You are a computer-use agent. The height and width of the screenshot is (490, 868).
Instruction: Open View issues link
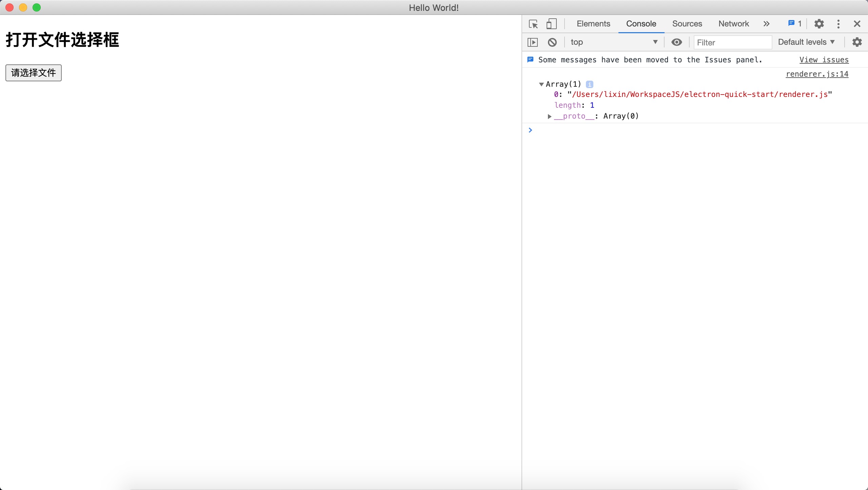pyautogui.click(x=824, y=60)
